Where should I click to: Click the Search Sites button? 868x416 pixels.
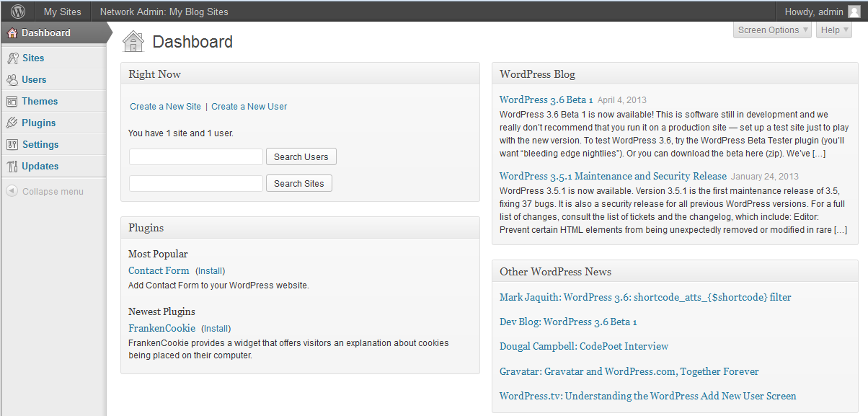coord(298,183)
